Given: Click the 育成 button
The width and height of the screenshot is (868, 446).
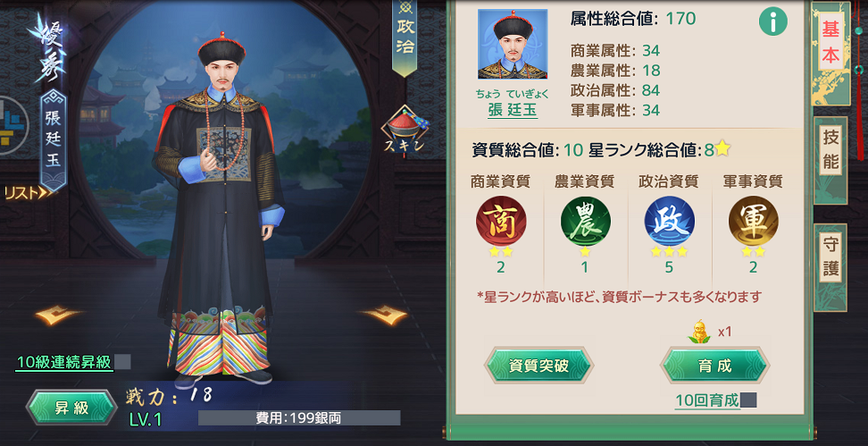Looking at the screenshot, I should [714, 365].
